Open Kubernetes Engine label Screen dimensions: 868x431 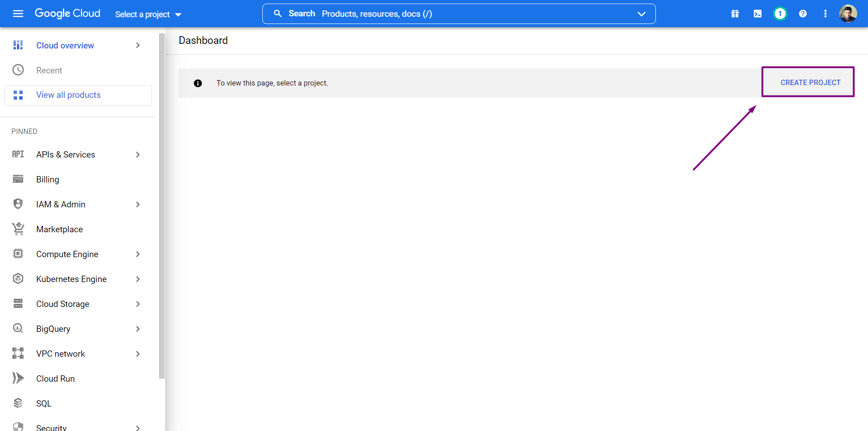71,279
